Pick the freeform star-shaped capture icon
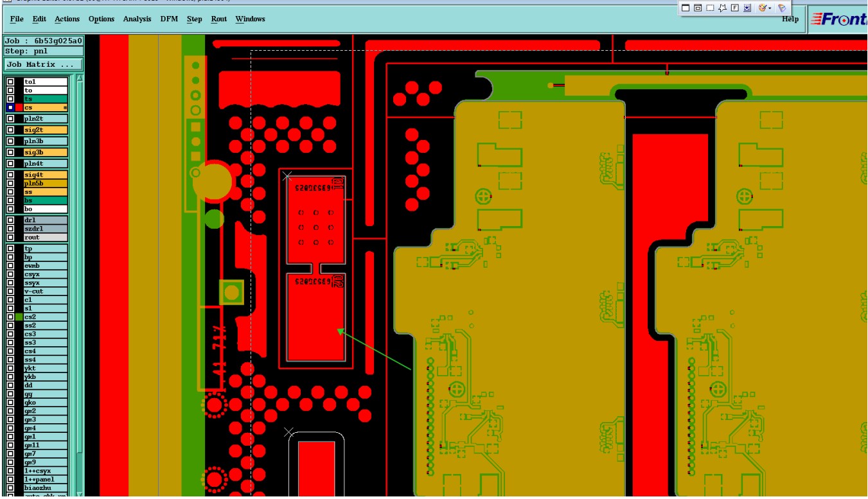Viewport: 868px width, 499px height. point(723,8)
